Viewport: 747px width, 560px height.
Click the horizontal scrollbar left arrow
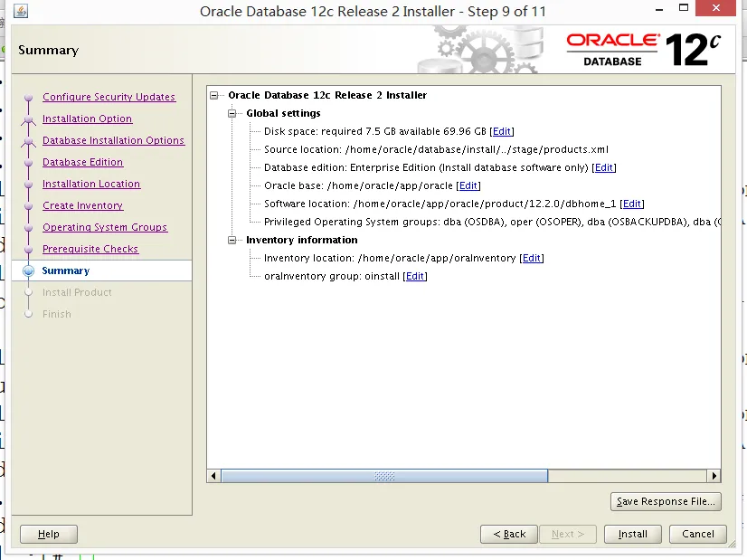click(213, 476)
